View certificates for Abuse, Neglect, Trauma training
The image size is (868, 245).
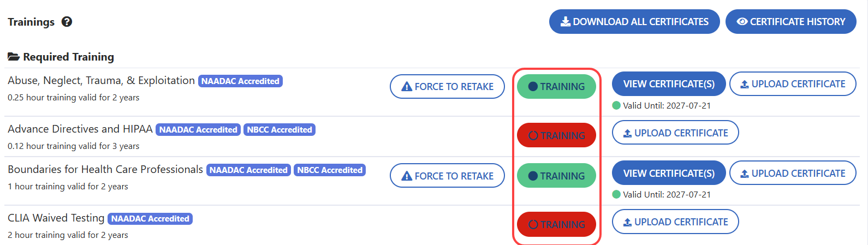coord(669,84)
